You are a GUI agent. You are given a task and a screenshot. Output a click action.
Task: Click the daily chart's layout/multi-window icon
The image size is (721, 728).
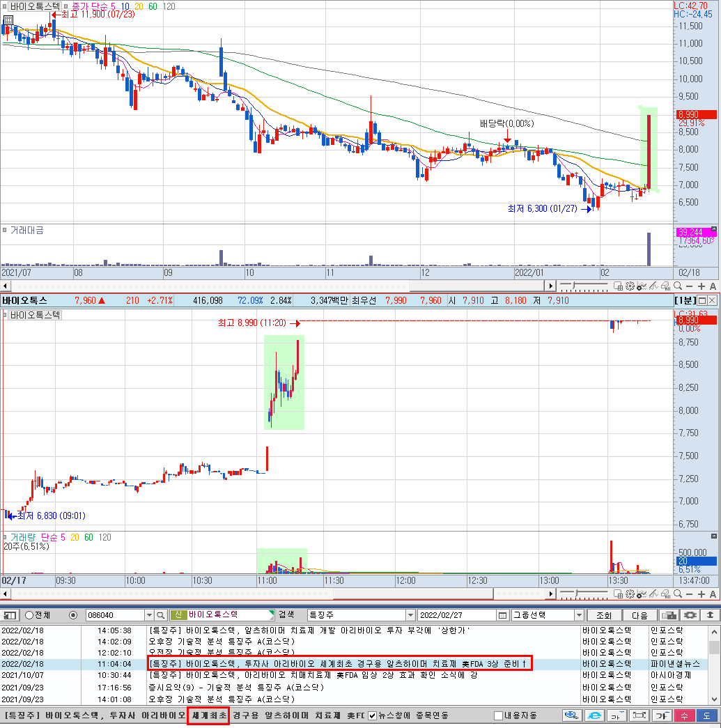(618, 286)
